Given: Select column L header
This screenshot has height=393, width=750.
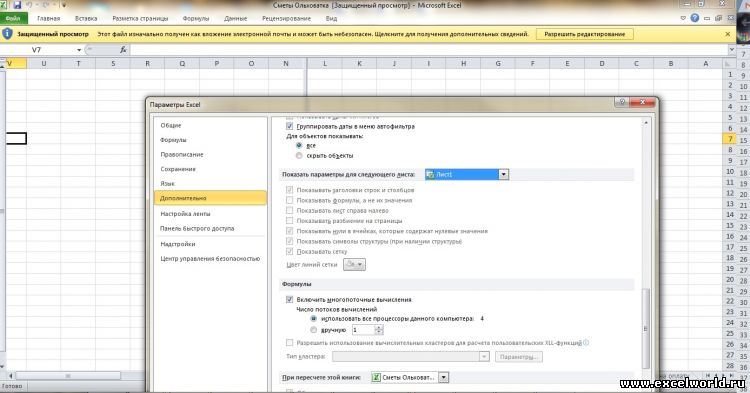Looking at the screenshot, I should [x=325, y=63].
